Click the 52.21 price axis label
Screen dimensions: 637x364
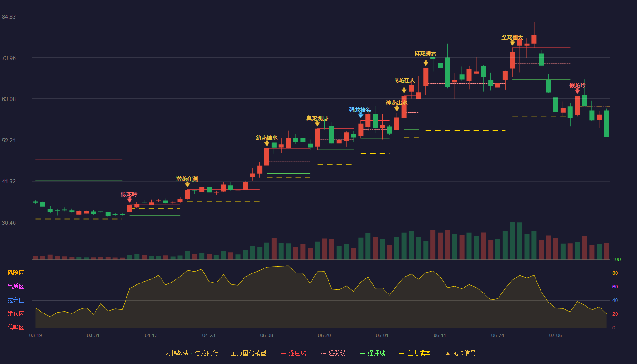tap(9, 141)
